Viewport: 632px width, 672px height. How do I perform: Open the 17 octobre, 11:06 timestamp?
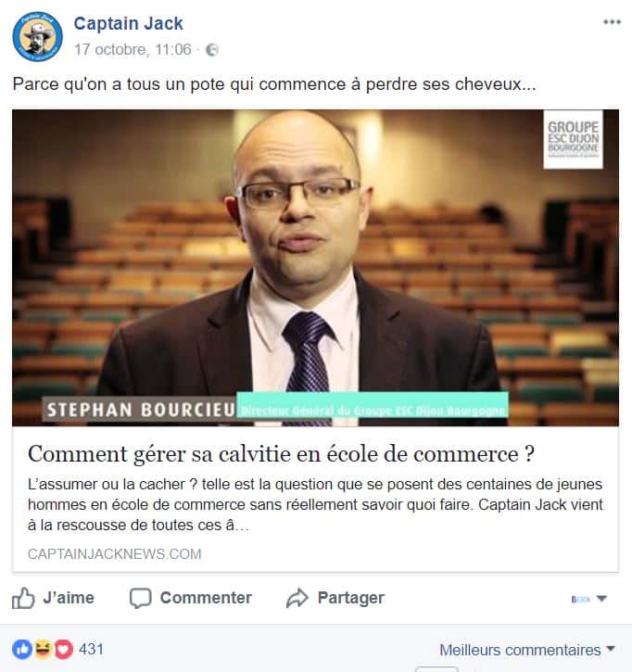pos(133,50)
